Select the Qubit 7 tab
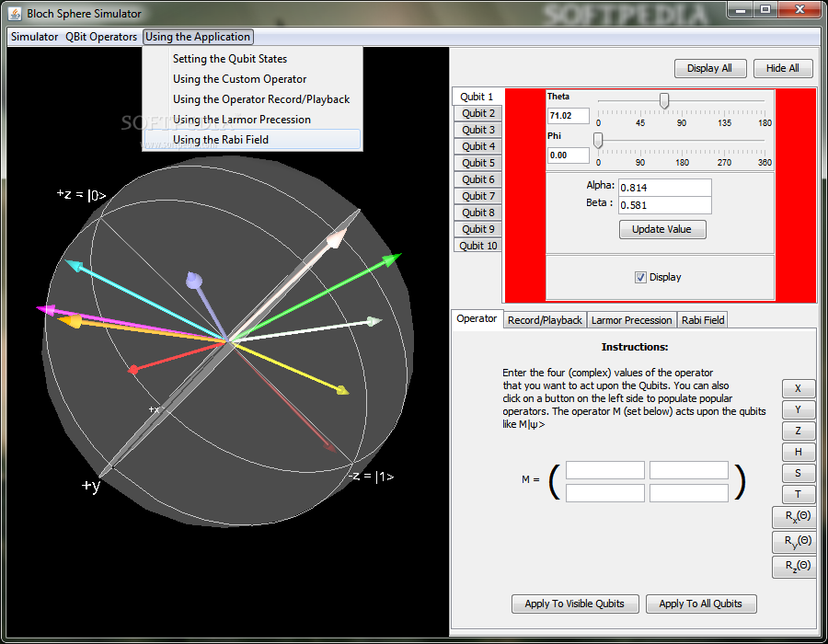The width and height of the screenshot is (828, 644). (477, 196)
